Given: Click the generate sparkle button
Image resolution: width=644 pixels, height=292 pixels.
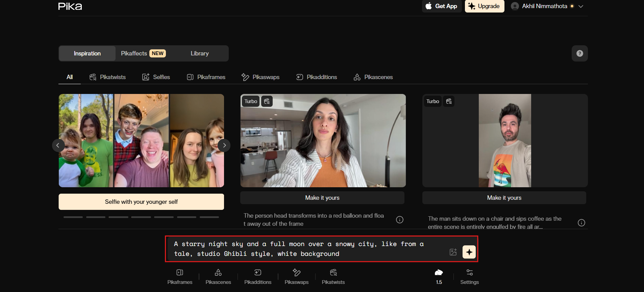Looking at the screenshot, I should coord(469,252).
